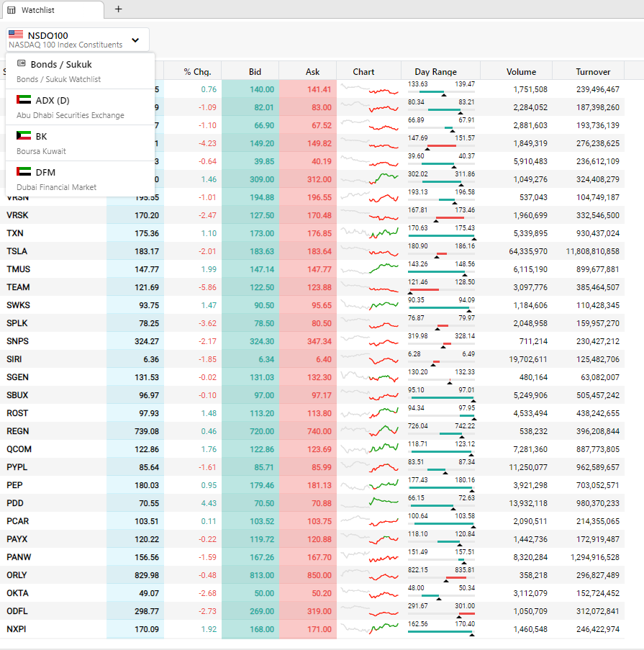The height and width of the screenshot is (650, 644).
Task: Select the ODFL symbol
Action: [x=17, y=611]
